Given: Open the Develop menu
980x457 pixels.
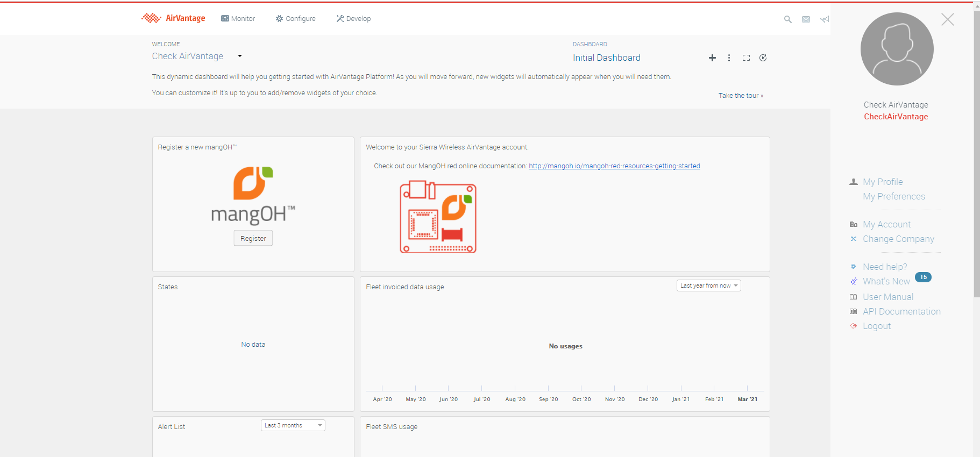Looking at the screenshot, I should pos(354,18).
